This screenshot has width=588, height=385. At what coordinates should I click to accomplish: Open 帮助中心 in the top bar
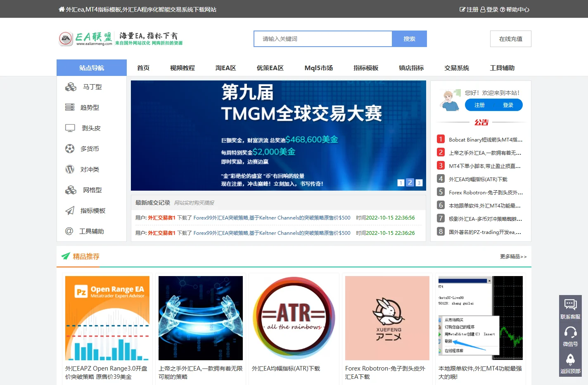pyautogui.click(x=514, y=9)
